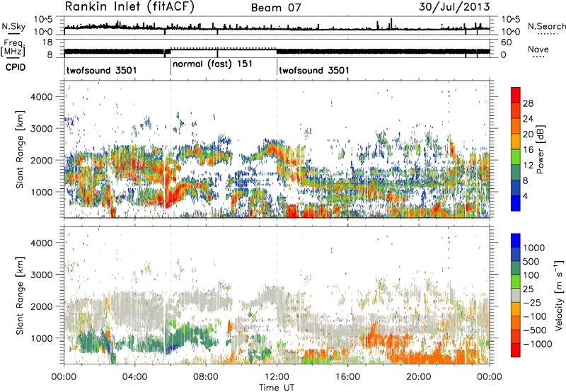
Task: Click the 'Rankin Inlet (fitACF)' title text
Action: tap(129, 6)
